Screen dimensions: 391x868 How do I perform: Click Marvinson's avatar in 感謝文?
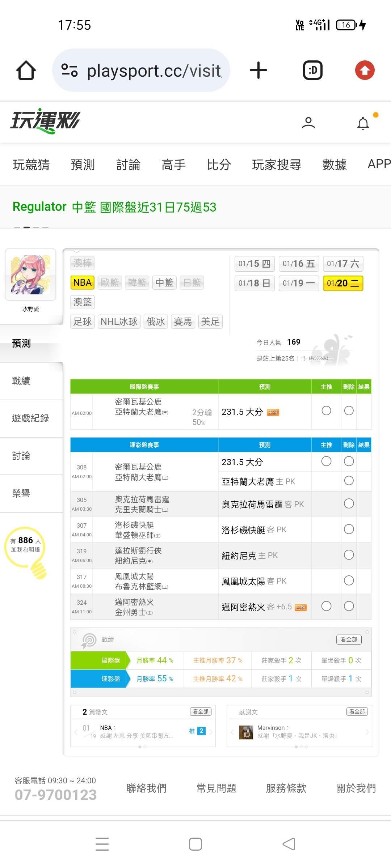tap(246, 732)
